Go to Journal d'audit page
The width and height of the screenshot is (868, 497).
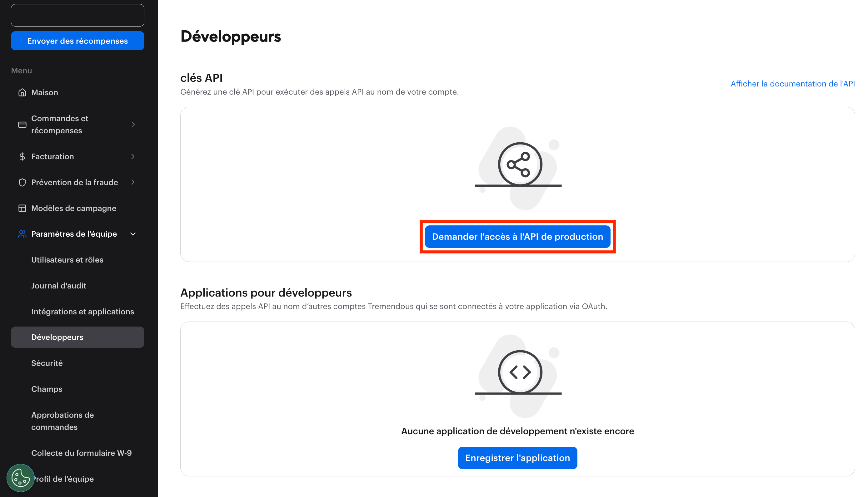59,286
